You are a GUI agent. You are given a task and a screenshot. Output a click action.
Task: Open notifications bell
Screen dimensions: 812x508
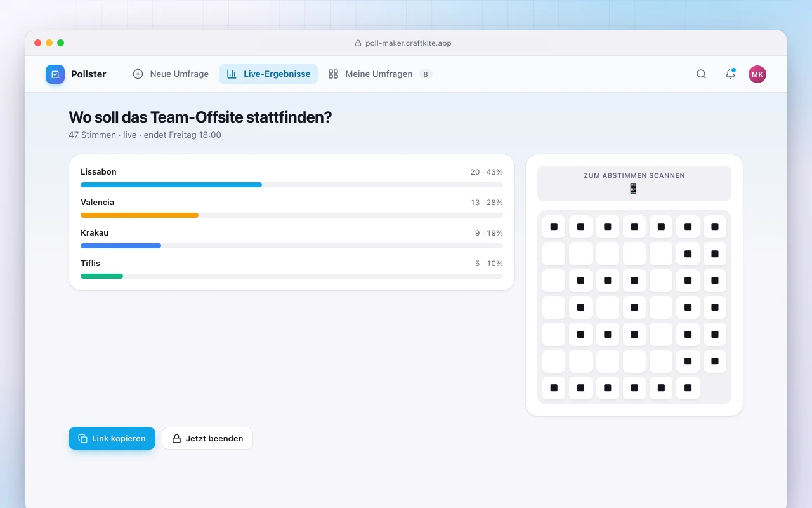[x=730, y=74]
